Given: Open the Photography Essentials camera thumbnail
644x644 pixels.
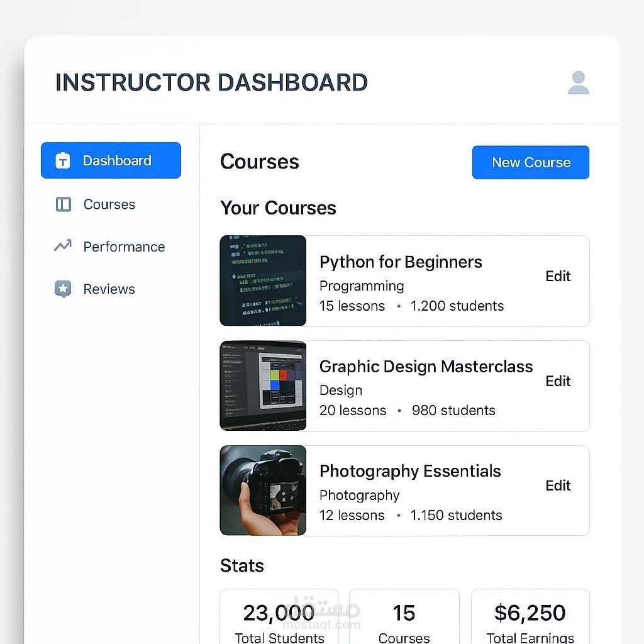Looking at the screenshot, I should click(x=263, y=491).
